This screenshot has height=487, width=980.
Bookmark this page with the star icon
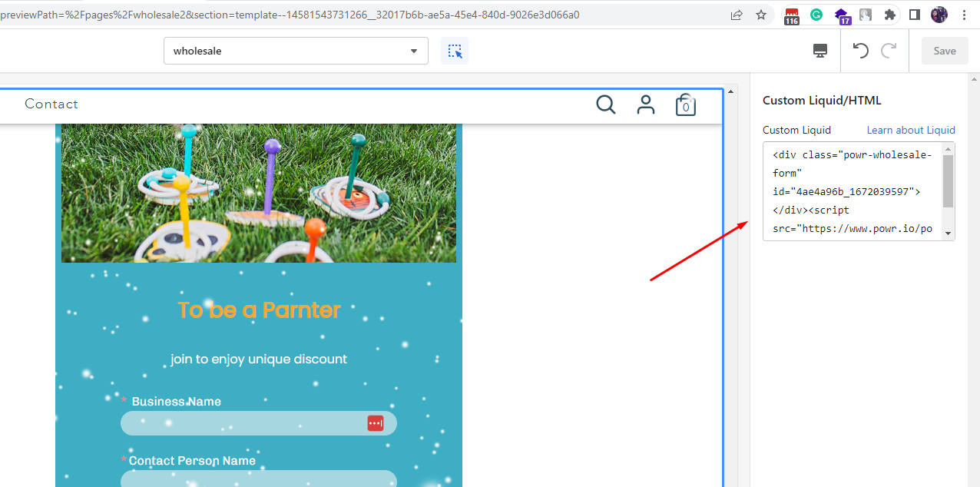pos(761,15)
